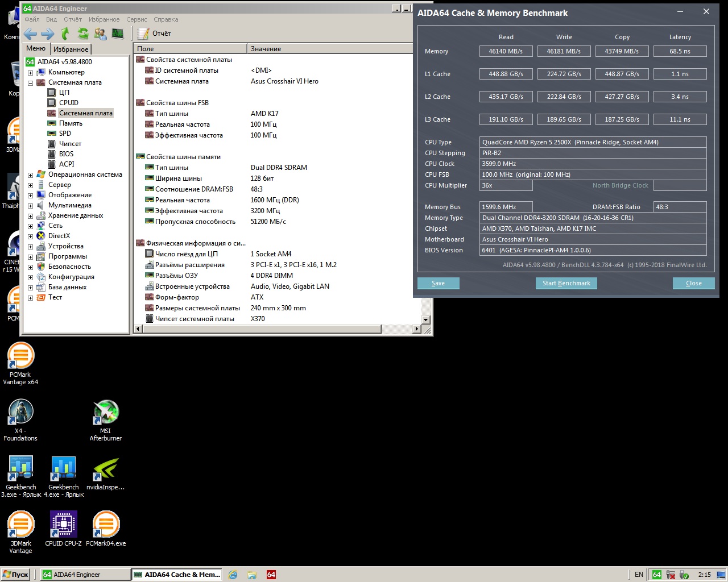Expand the Сервер tree node
The image size is (728, 582).
click(30, 185)
